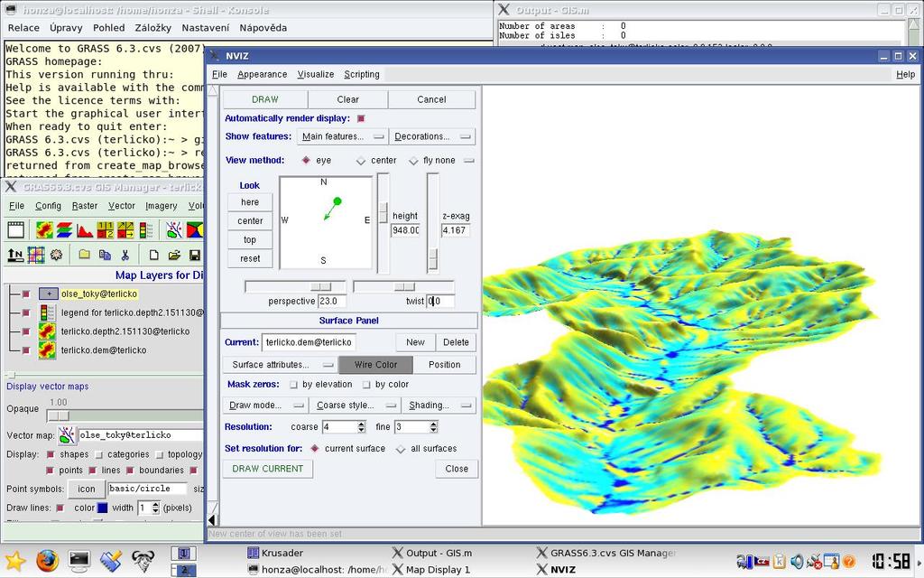This screenshot has width=924, height=578.
Task: Open Záložky menu in Konsole
Action: (x=153, y=28)
